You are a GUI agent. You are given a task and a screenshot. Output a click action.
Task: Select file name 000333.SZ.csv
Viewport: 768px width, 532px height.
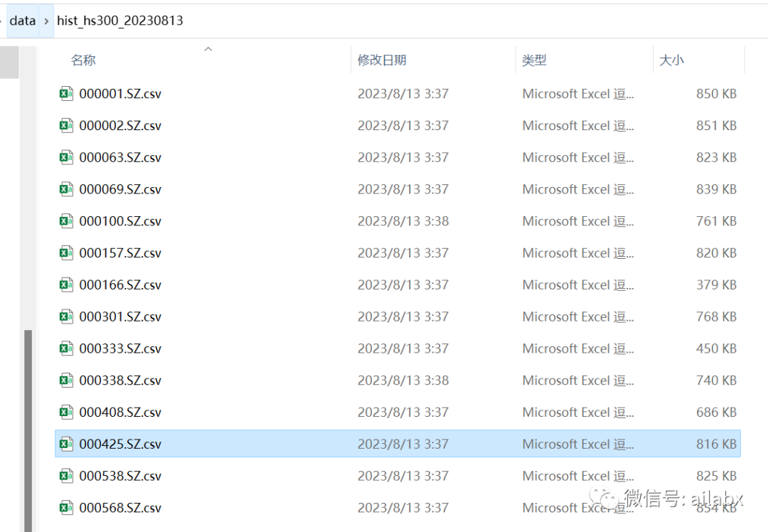120,349
